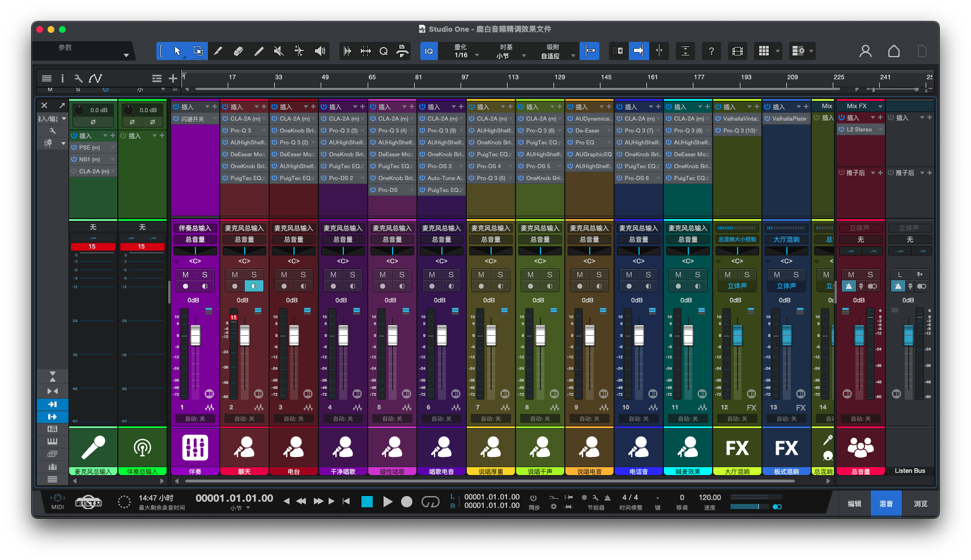Click the Play button in transport
The image size is (971, 560).
tap(387, 502)
